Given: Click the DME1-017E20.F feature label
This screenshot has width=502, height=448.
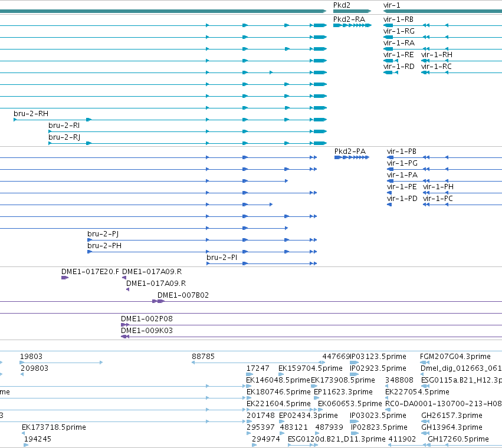Looking at the screenshot, I should (90, 272).
